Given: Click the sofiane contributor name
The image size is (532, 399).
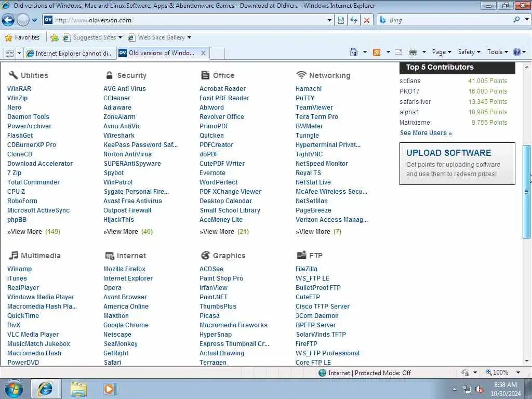Looking at the screenshot, I should 410,81.
